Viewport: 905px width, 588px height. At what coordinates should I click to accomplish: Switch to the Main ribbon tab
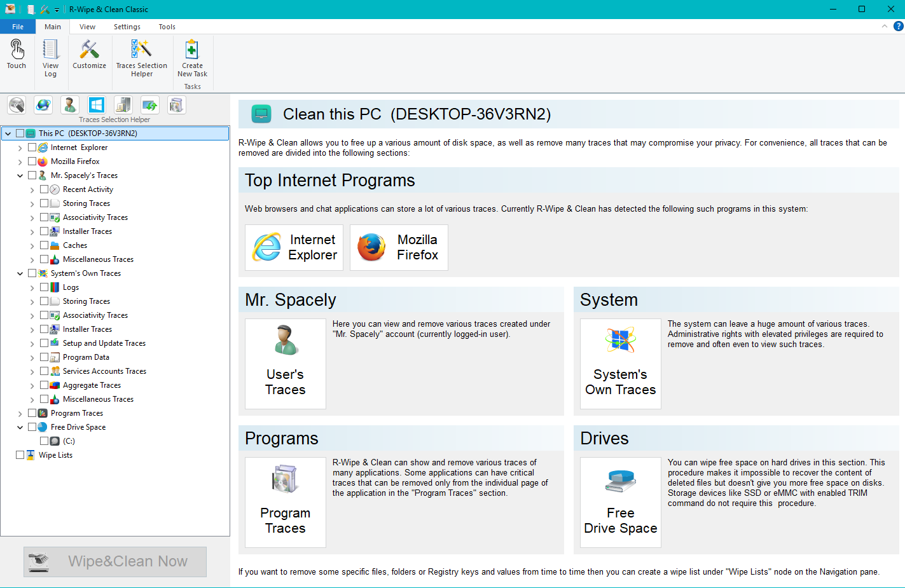[53, 27]
